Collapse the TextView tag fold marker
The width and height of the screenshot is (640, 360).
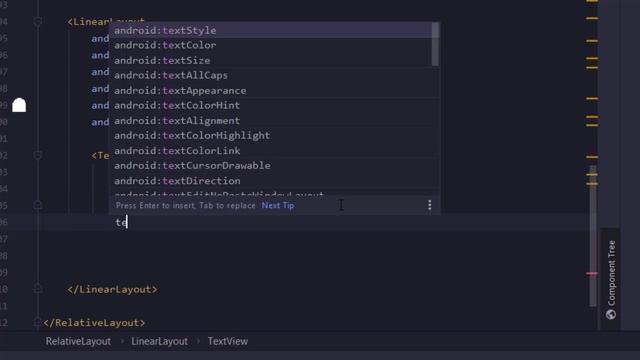38,155
